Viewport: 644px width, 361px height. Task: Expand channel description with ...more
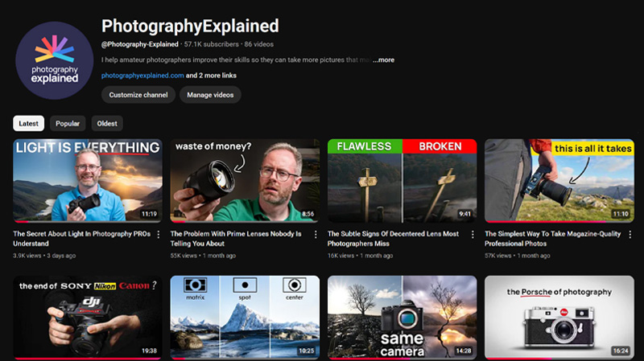[x=383, y=60]
